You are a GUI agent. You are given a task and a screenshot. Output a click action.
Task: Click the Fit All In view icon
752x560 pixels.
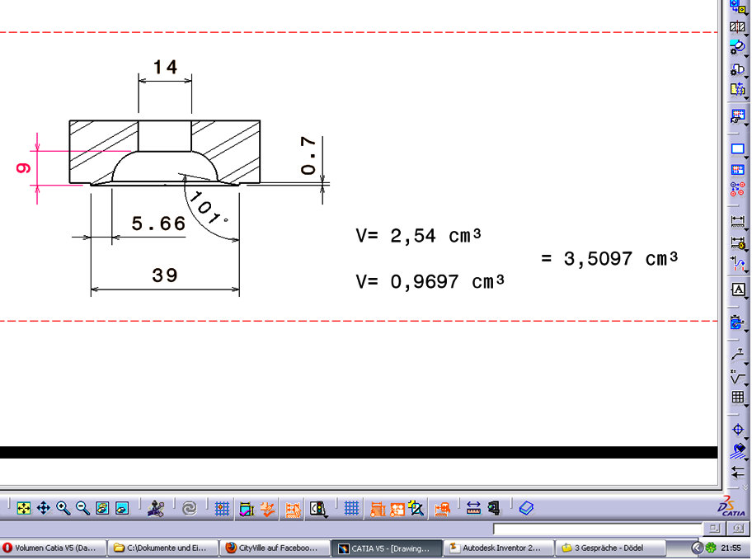tap(23, 509)
